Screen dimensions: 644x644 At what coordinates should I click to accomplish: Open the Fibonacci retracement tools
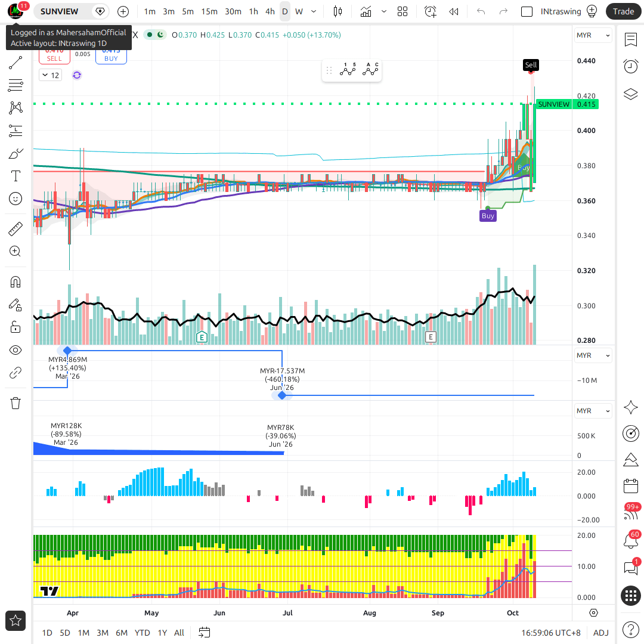pos(15,85)
